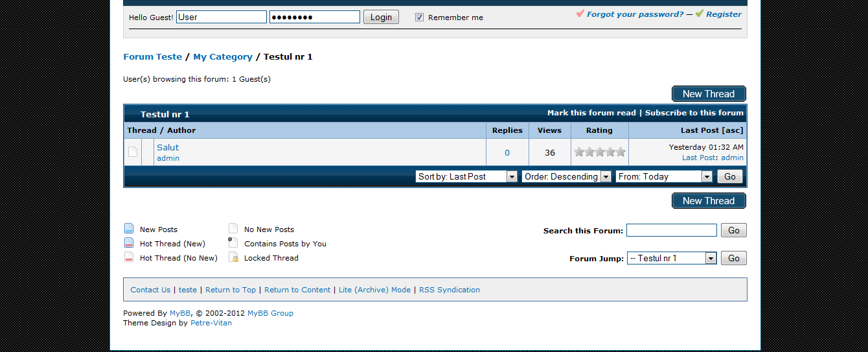Click Yesterday 01:32 AM timestamp

(706, 148)
